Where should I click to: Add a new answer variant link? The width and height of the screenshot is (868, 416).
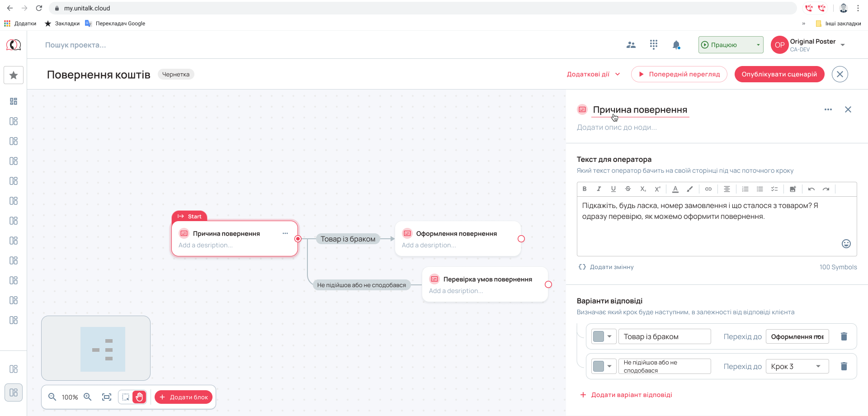[x=626, y=395]
